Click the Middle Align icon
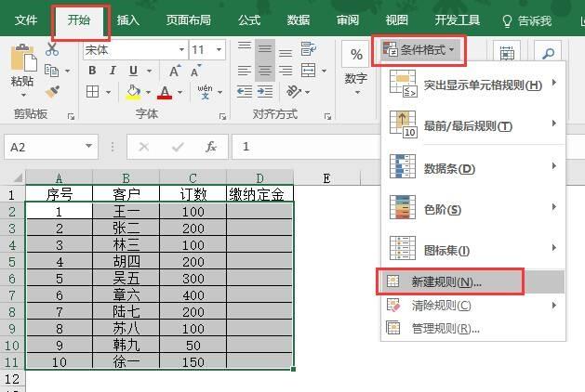This screenshot has height=392, width=585. (x=265, y=49)
